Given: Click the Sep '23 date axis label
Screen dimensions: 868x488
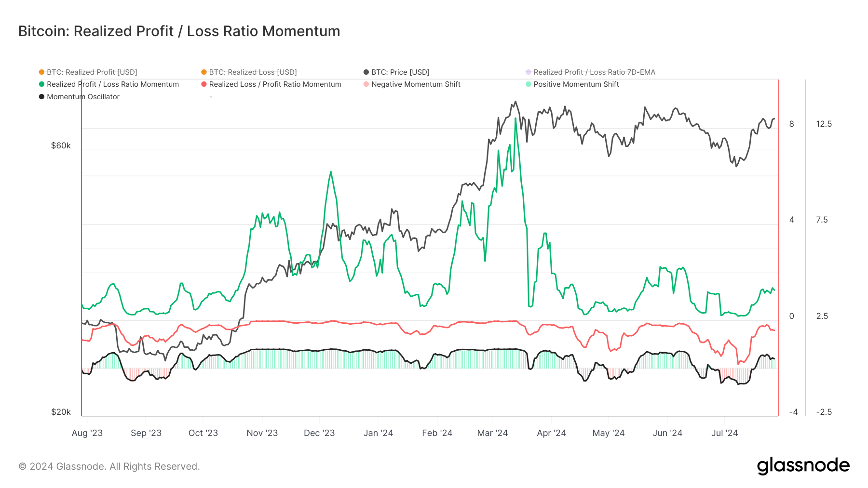Looking at the screenshot, I should point(146,433).
